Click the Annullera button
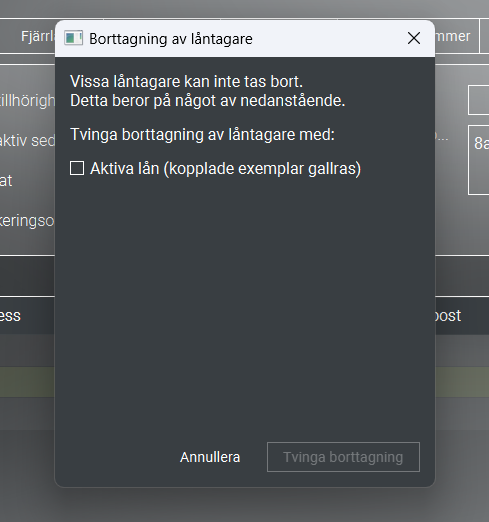Viewport: 489px width, 522px height. 210,457
